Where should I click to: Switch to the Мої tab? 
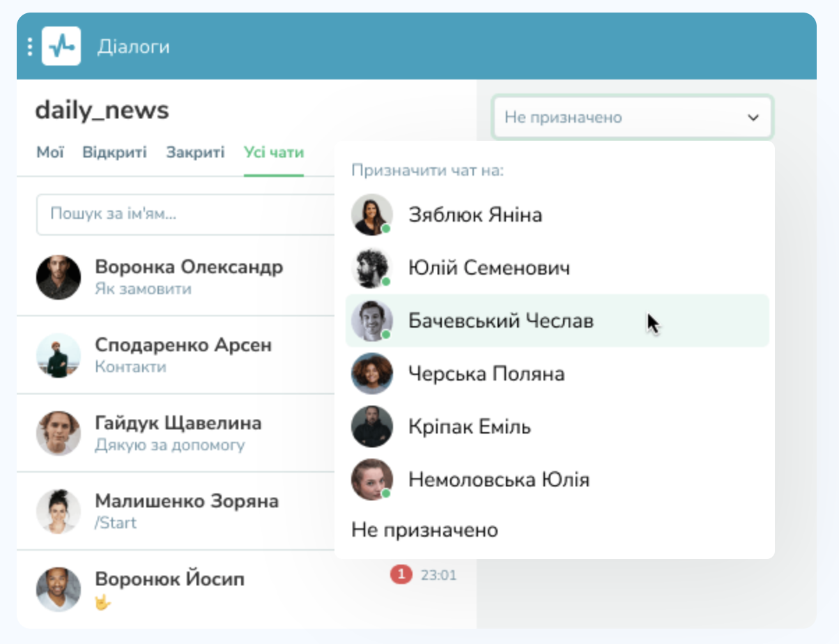coord(50,152)
